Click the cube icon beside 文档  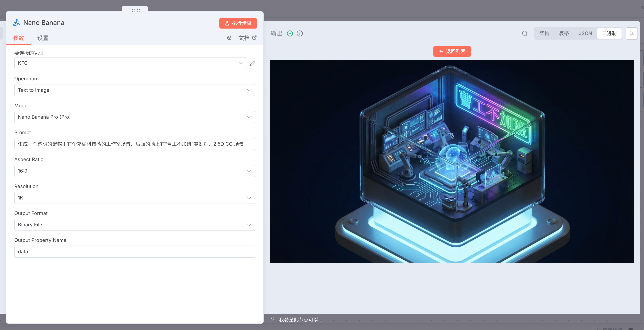[x=229, y=38]
